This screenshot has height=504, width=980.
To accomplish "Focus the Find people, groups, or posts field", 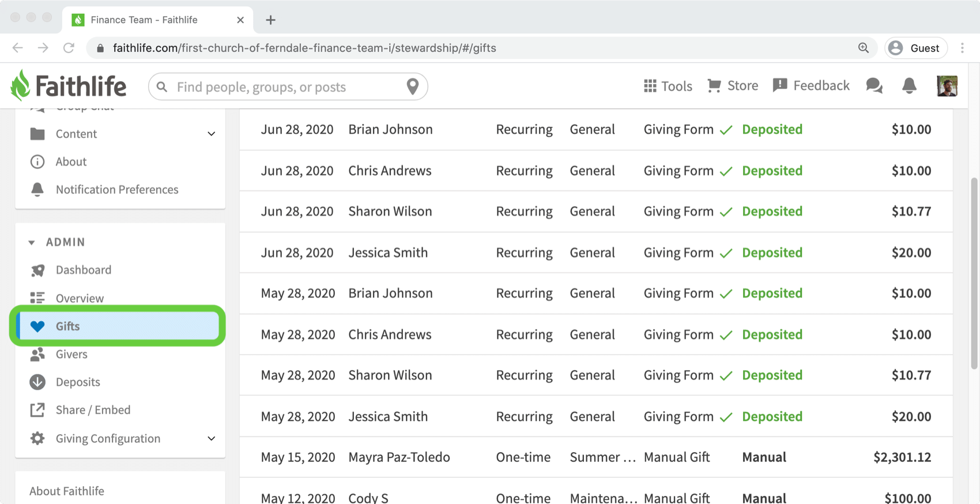I will 288,86.
